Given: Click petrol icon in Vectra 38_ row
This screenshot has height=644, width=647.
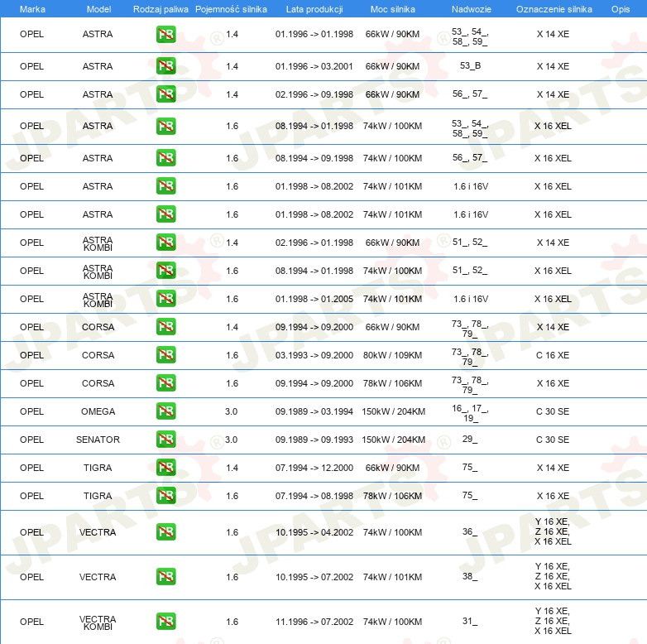Looking at the screenshot, I should [165, 577].
